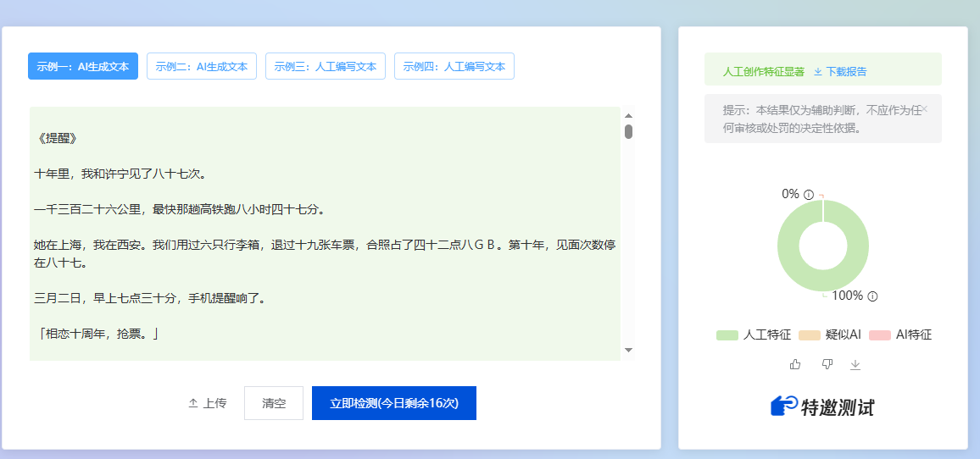Click the text area scroll-down arrow
This screenshot has width=980, height=459.
coord(629,350)
